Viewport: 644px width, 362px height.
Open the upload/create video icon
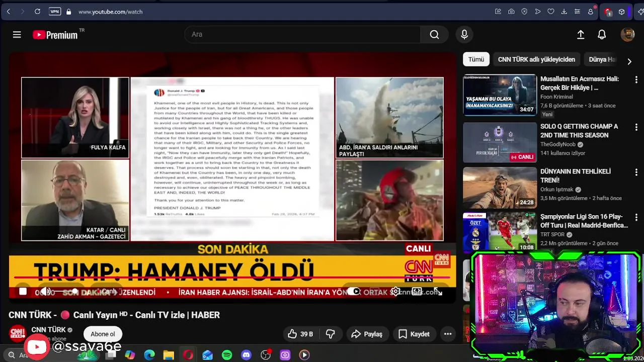click(581, 34)
